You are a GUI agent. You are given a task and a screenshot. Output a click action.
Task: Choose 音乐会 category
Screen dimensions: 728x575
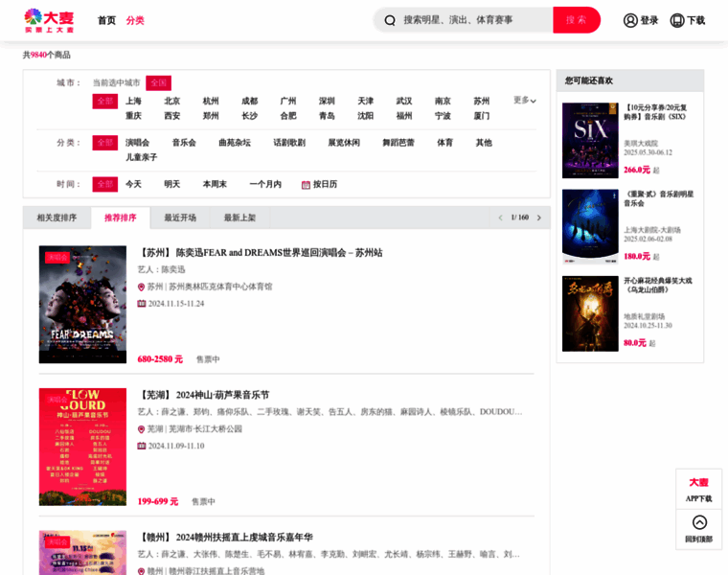[x=184, y=143]
